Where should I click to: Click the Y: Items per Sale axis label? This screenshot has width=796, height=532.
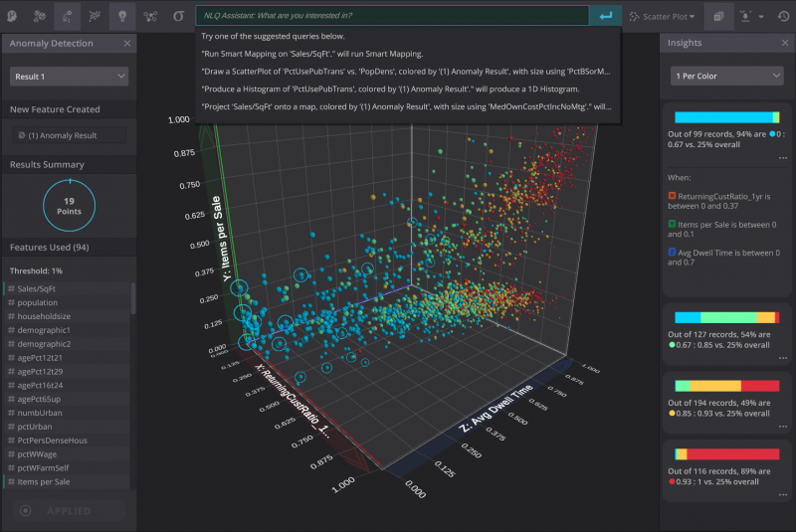[221, 239]
